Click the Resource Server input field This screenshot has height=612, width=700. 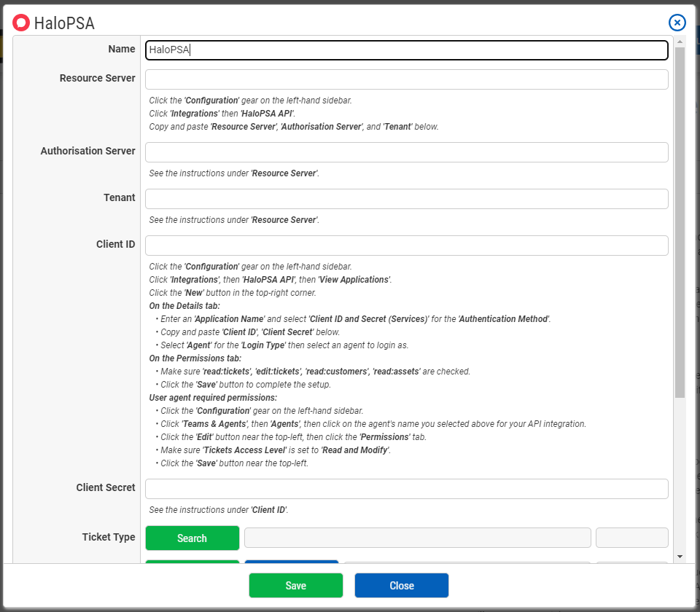pyautogui.click(x=406, y=79)
